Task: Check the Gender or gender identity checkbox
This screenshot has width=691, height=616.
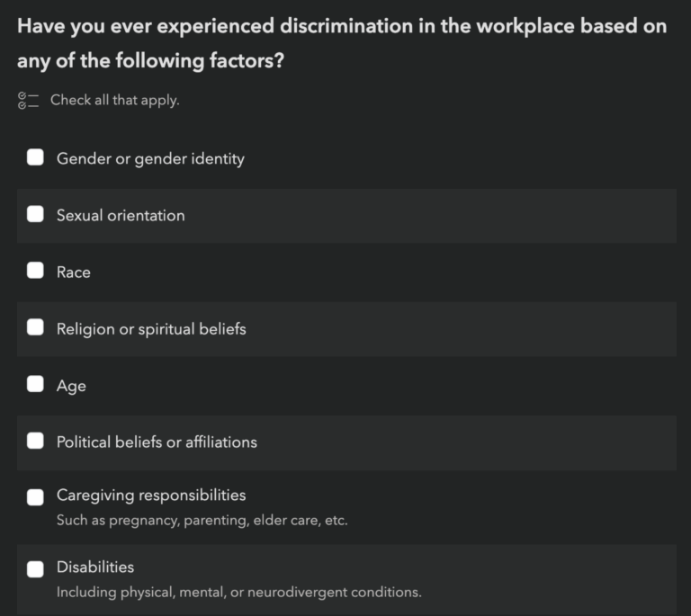Action: point(35,158)
